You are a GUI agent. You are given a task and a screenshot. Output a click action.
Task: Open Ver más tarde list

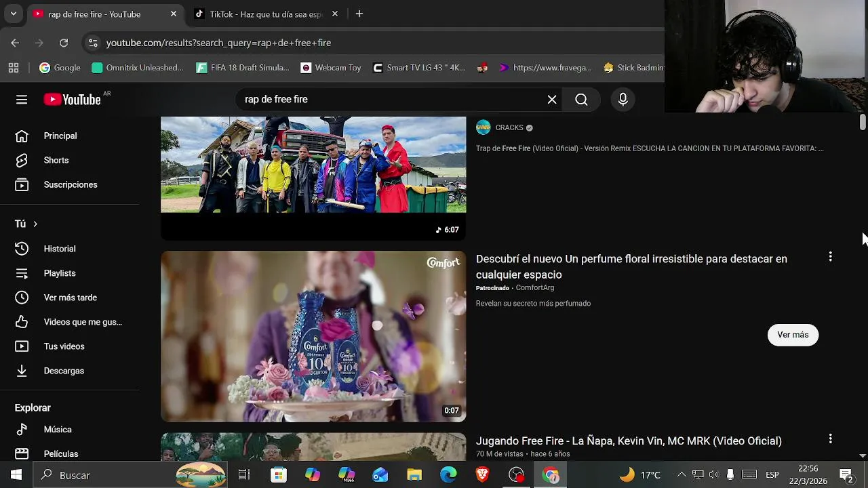pos(70,298)
